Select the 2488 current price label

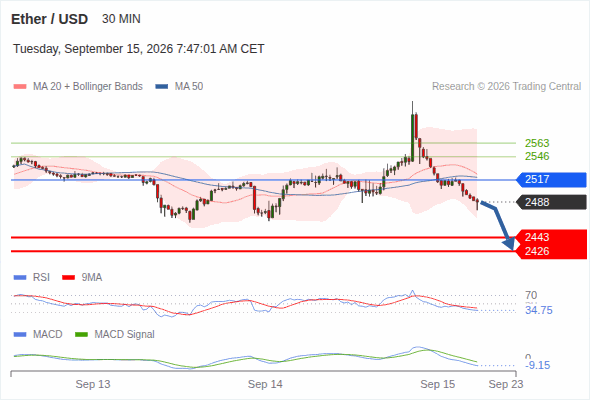551,202
